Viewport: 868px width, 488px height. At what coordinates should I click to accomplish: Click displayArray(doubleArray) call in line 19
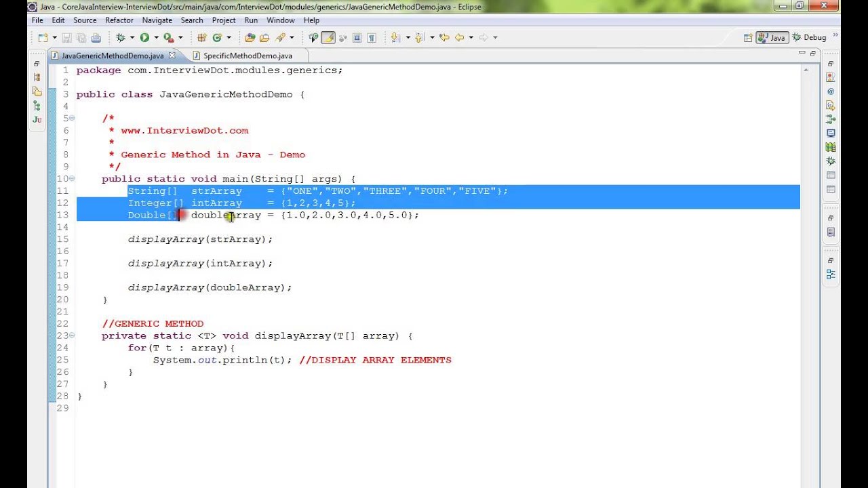pos(210,287)
